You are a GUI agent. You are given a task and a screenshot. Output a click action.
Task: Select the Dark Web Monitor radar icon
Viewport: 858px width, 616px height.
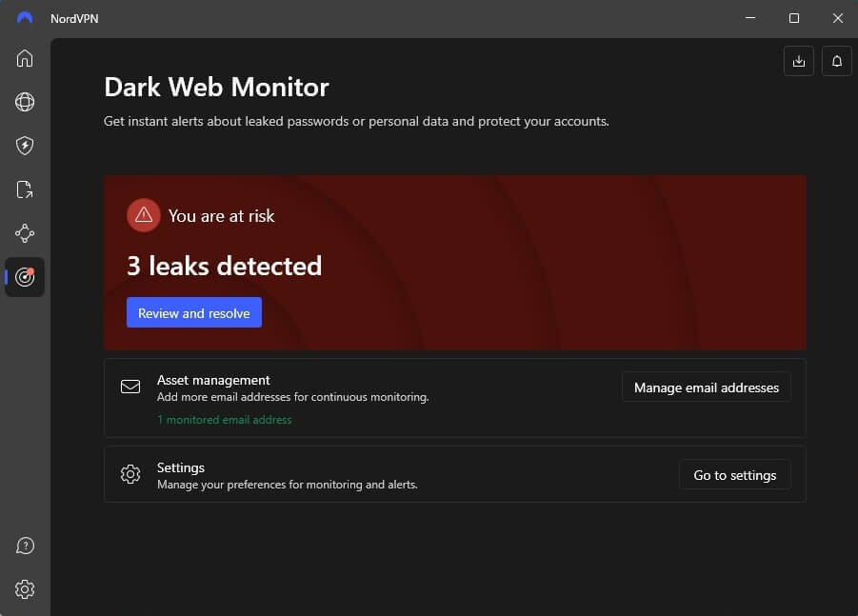click(x=25, y=277)
